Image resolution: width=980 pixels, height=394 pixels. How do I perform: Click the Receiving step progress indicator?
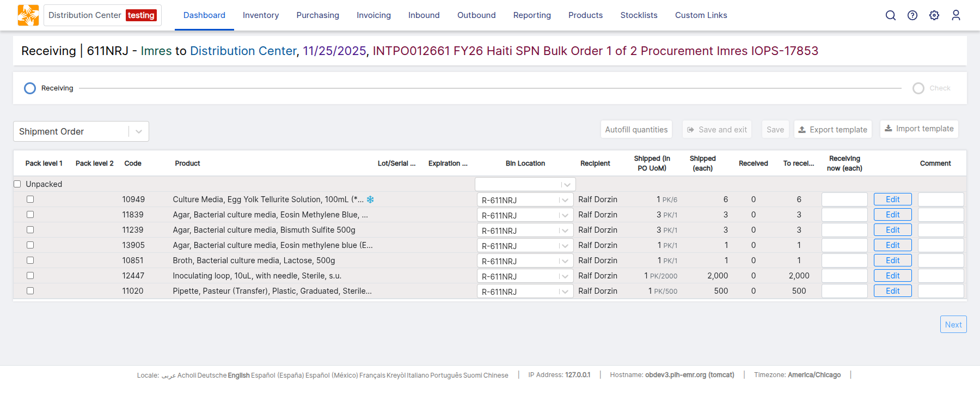tap(30, 88)
